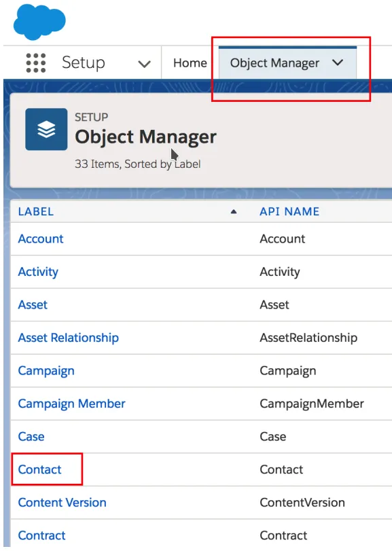Open the Campaign object link
Screen dimensions: 392x551
click(46, 371)
